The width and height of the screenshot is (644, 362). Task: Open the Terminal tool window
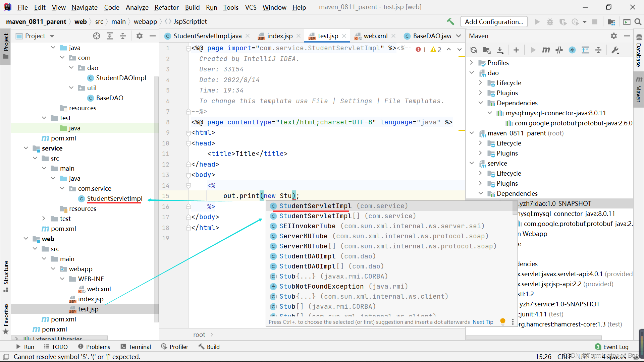click(x=136, y=347)
